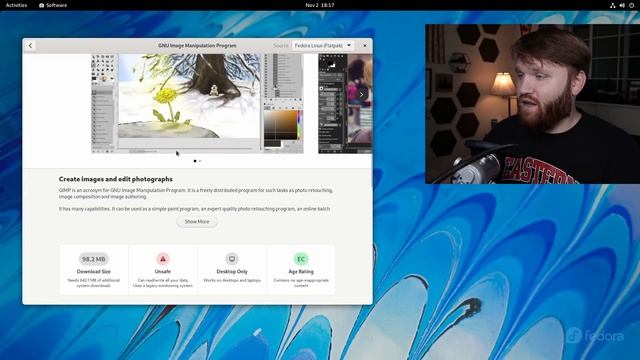Open the Fedora Linux (Flatpak) source dropdown

pyautogui.click(x=323, y=46)
